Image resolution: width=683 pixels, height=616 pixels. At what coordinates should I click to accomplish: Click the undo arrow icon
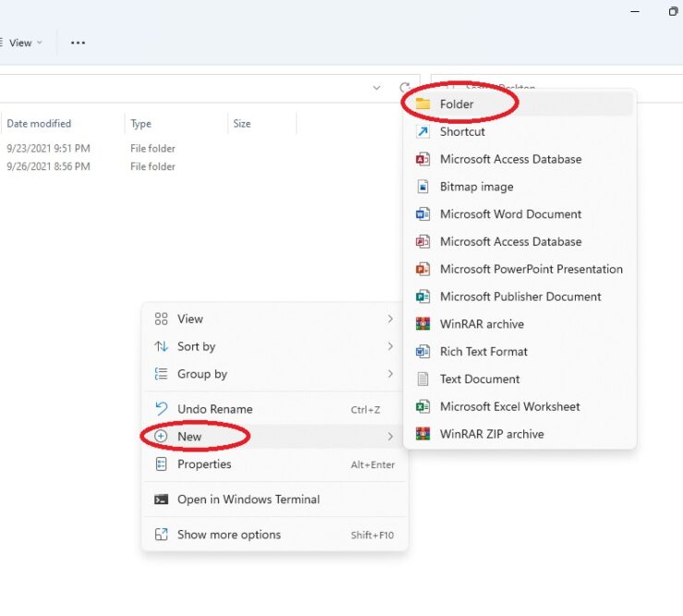coord(161,408)
